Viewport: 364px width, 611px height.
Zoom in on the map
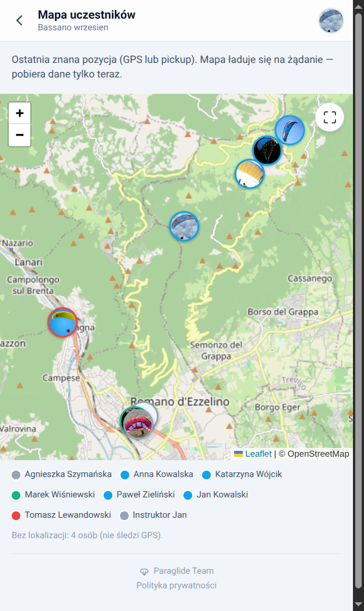[x=19, y=114]
